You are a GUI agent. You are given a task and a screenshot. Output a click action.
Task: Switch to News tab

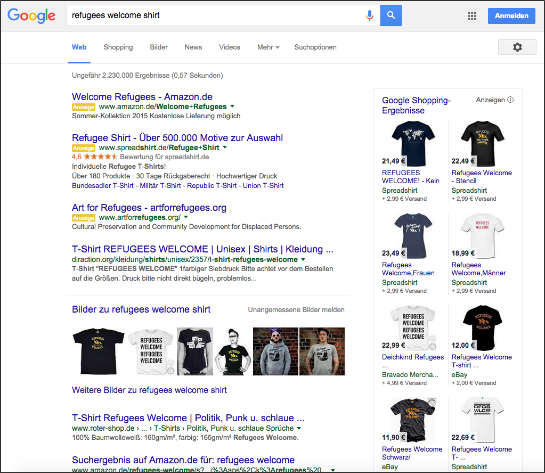pos(193,47)
